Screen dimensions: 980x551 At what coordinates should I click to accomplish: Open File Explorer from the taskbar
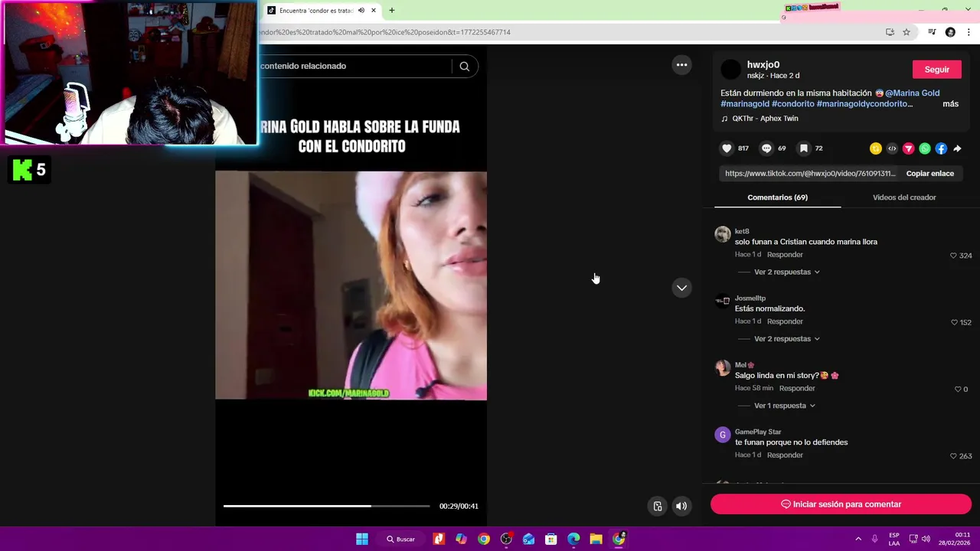coord(596,539)
